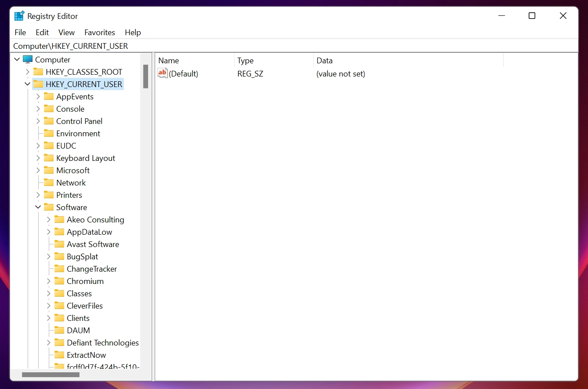Click the Control Panel folder icon
Image resolution: width=588 pixels, height=389 pixels.
49,121
